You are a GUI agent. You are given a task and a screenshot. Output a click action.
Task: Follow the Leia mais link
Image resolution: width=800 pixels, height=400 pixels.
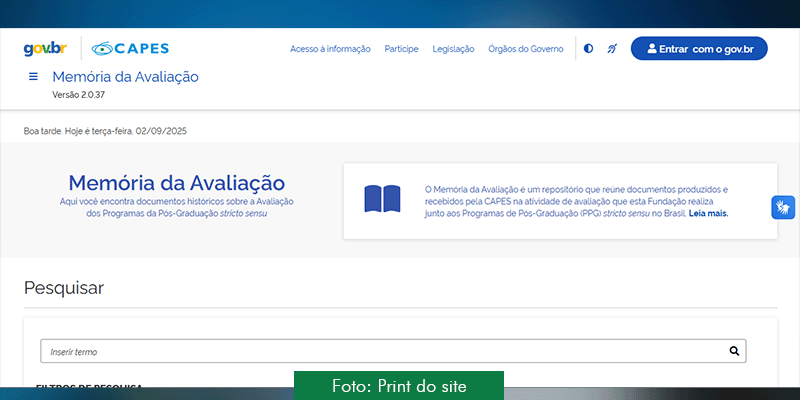(708, 213)
